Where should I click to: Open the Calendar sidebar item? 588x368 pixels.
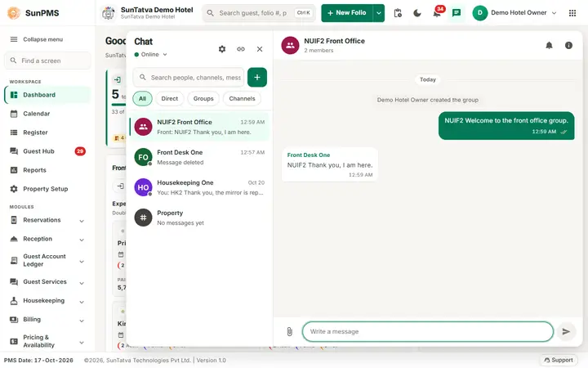pyautogui.click(x=47, y=114)
